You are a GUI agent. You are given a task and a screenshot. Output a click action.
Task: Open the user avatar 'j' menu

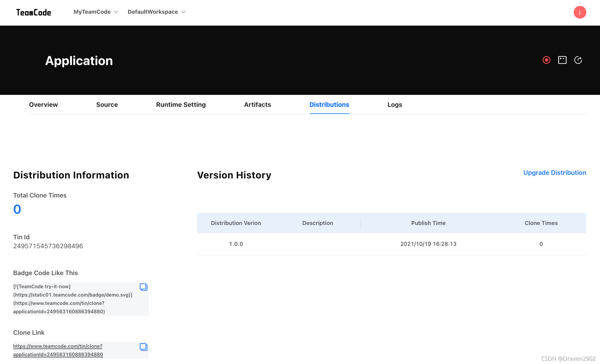coord(580,12)
